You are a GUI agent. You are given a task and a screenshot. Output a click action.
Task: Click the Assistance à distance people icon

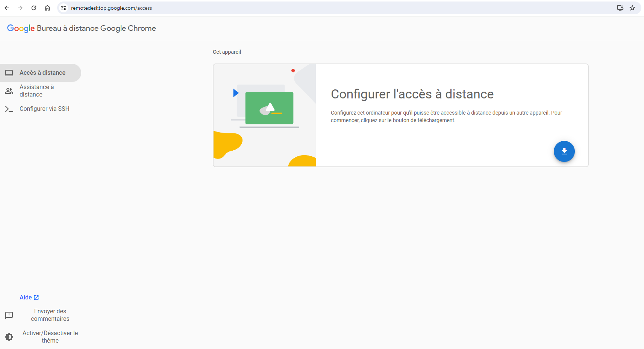tap(9, 91)
